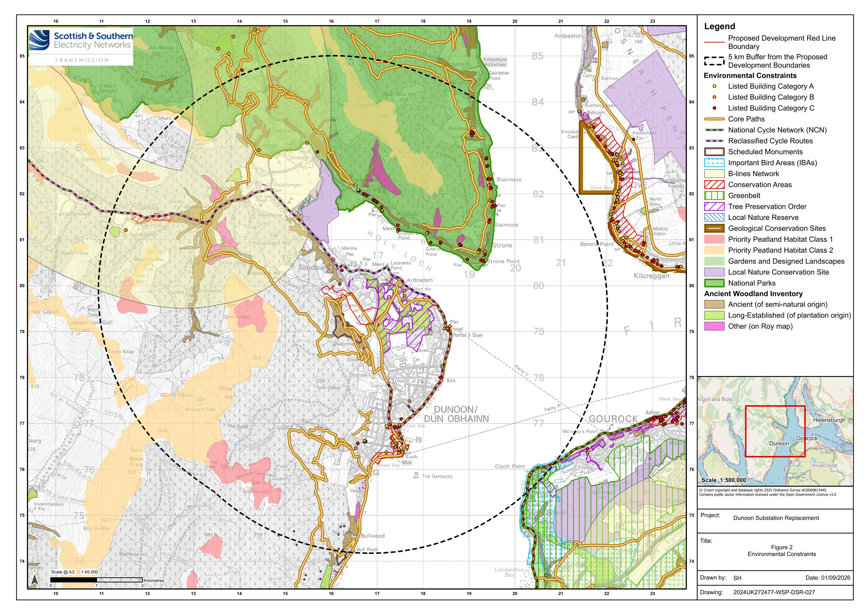868x614 pixels.
Task: Click the Ancient semi-natural origin swatch
Action: (714, 305)
